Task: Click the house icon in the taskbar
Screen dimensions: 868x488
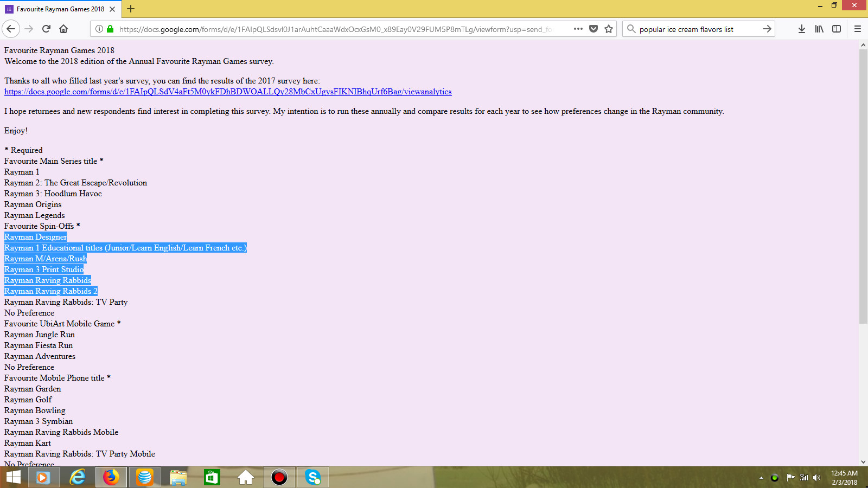Action: tap(246, 477)
